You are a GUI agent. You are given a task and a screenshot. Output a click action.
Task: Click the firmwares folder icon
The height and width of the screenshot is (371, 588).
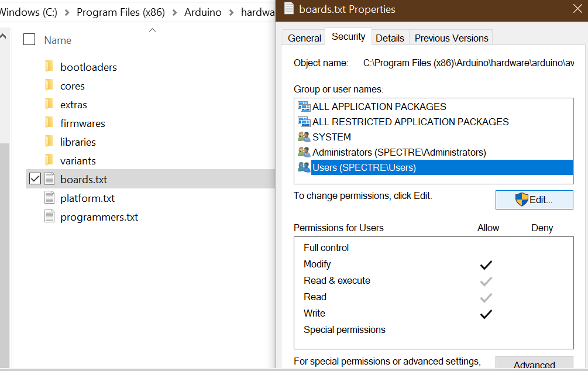point(50,123)
